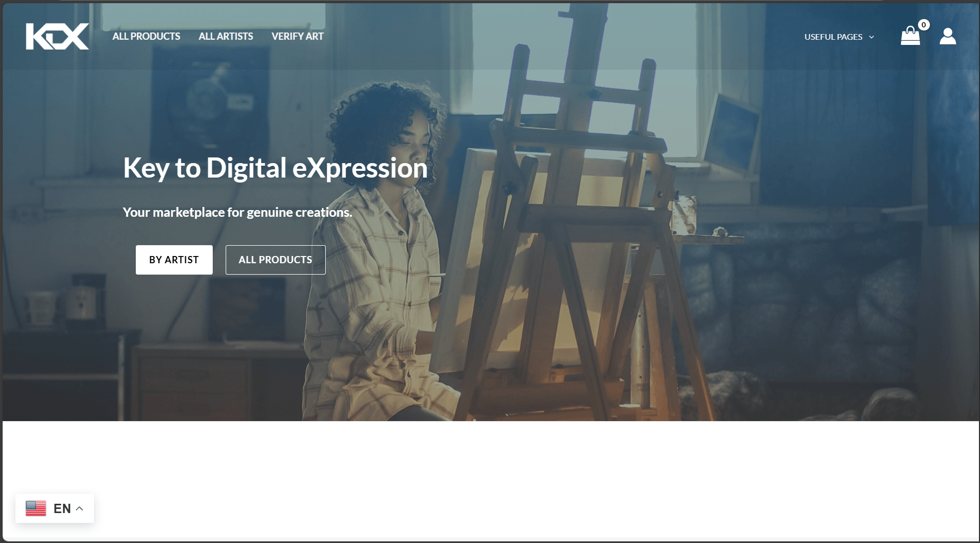980x543 pixels.
Task: Expand the language selector up-arrow chevron
Action: (80, 508)
